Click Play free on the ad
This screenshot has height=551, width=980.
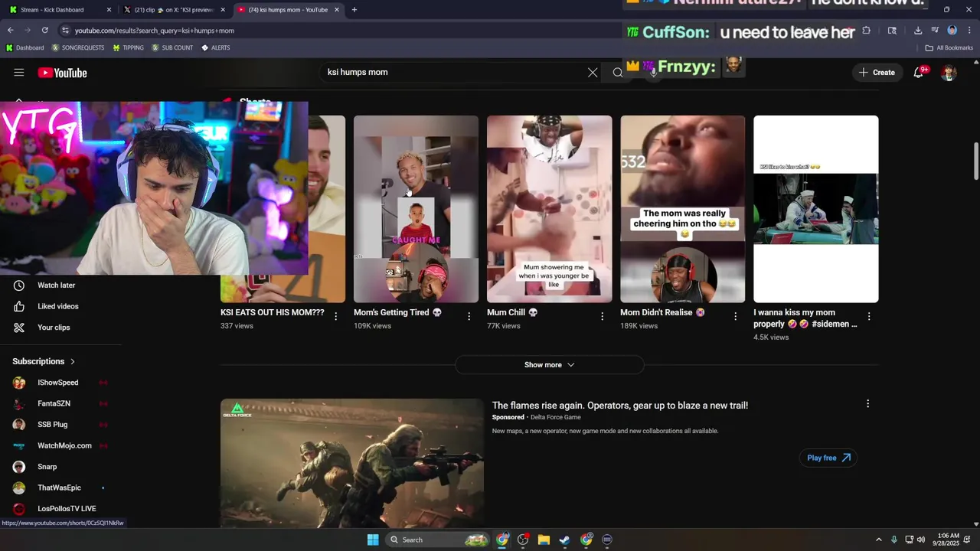point(828,458)
